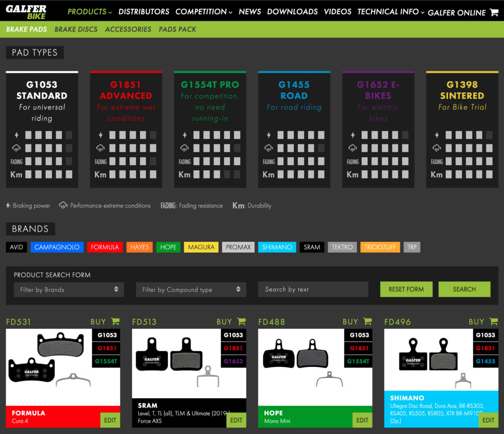The width and height of the screenshot is (504, 434).
Task: Select the blue Campagnolo brand tag
Action: [57, 247]
